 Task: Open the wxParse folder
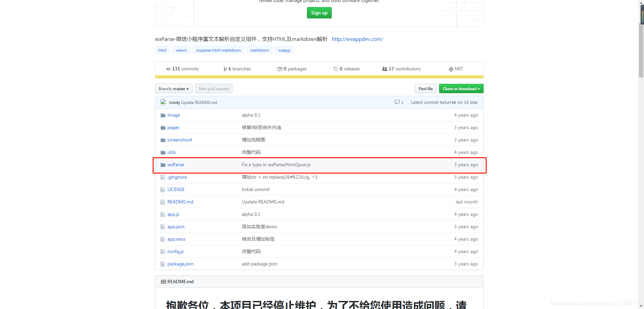(175, 165)
